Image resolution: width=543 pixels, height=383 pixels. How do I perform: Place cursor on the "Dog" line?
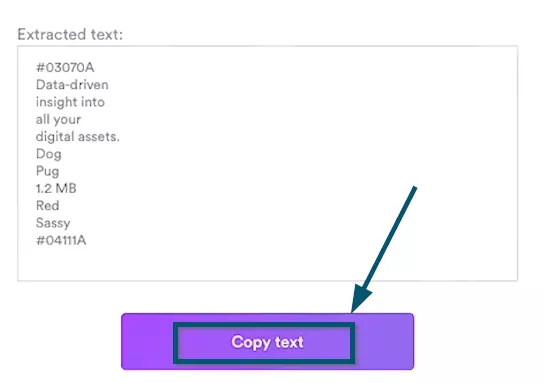coord(49,154)
